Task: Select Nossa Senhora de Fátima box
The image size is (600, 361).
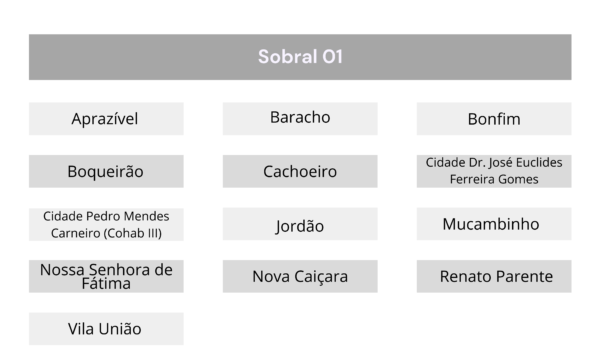Action: [106, 276]
